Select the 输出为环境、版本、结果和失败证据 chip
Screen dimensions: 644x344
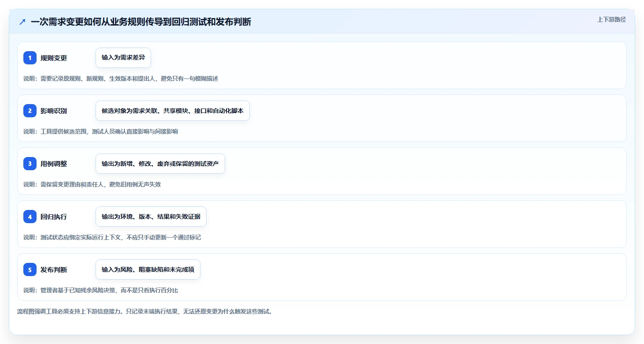coord(151,217)
